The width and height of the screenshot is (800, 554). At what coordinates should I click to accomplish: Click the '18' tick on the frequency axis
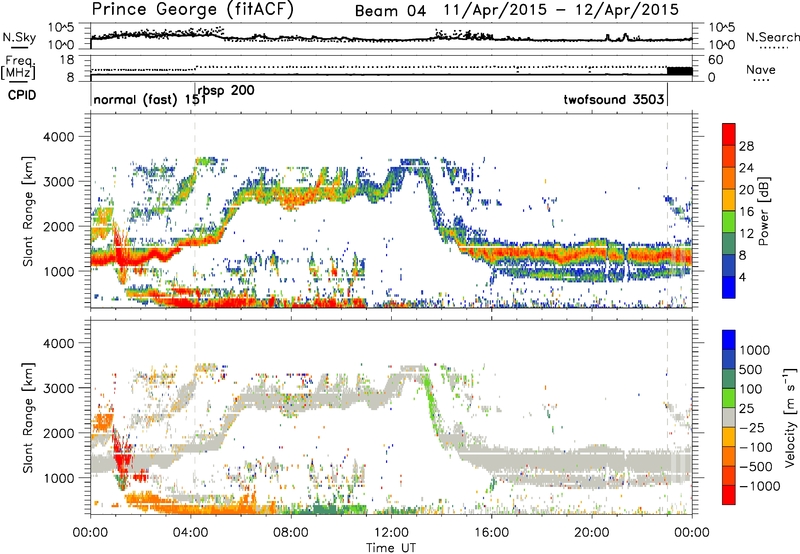(67, 60)
